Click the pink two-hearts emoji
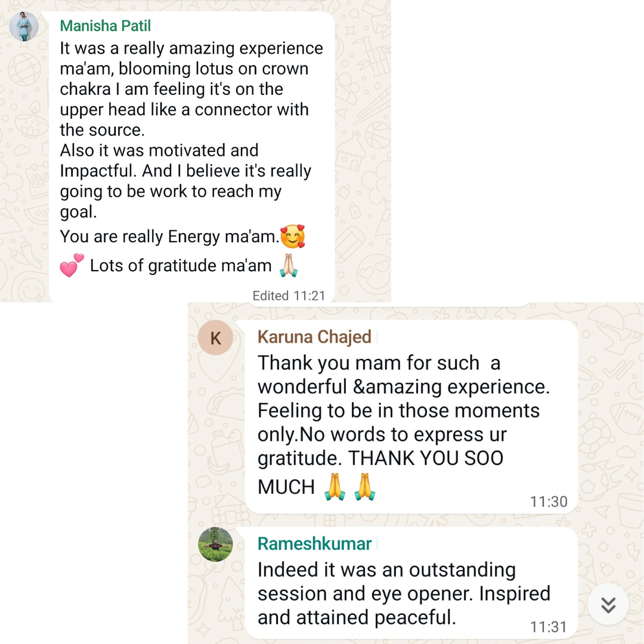 [x=72, y=265]
